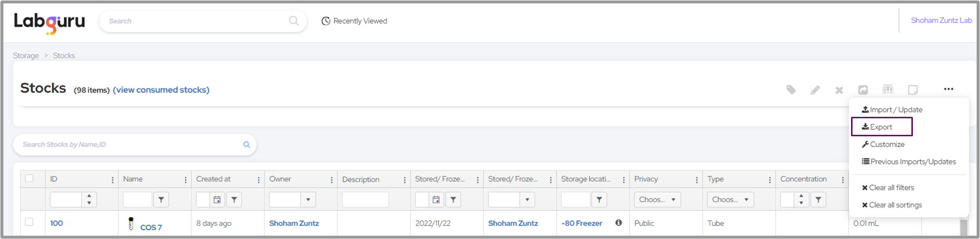Image resolution: width=980 pixels, height=239 pixels.
Task: Open the Owner filter dropdown
Action: point(308,200)
